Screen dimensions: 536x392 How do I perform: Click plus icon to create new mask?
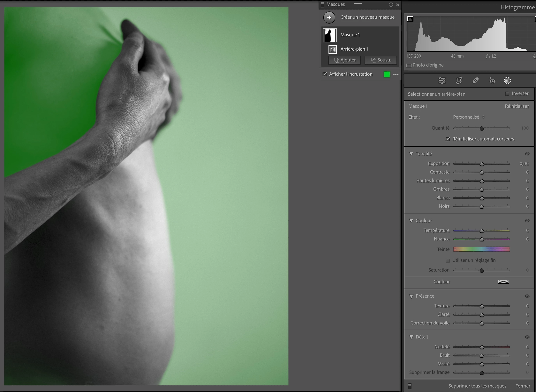tap(329, 17)
